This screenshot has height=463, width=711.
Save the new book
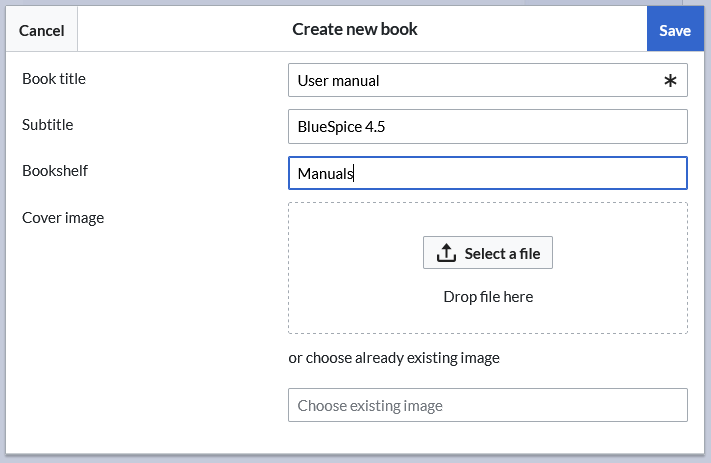click(x=675, y=30)
